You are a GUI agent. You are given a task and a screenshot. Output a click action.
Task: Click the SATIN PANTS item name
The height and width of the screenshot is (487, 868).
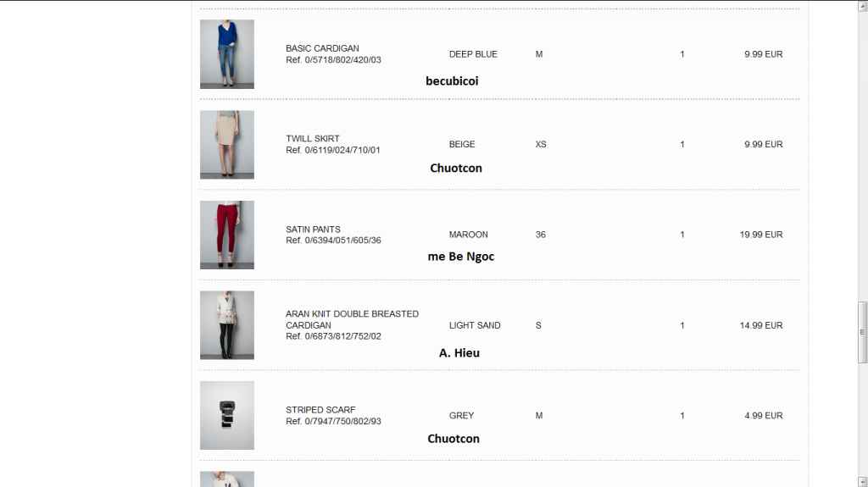[x=313, y=230]
